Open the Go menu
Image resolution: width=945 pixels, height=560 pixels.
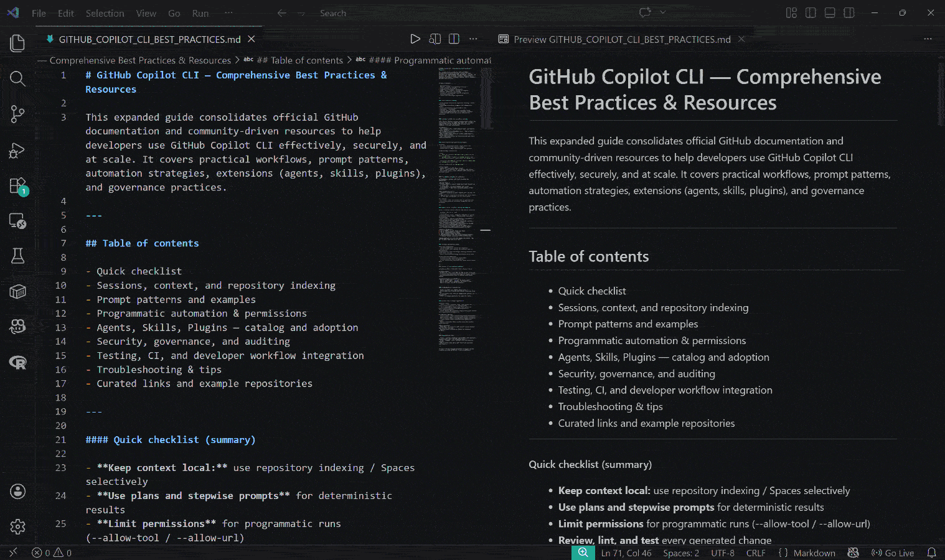point(174,13)
